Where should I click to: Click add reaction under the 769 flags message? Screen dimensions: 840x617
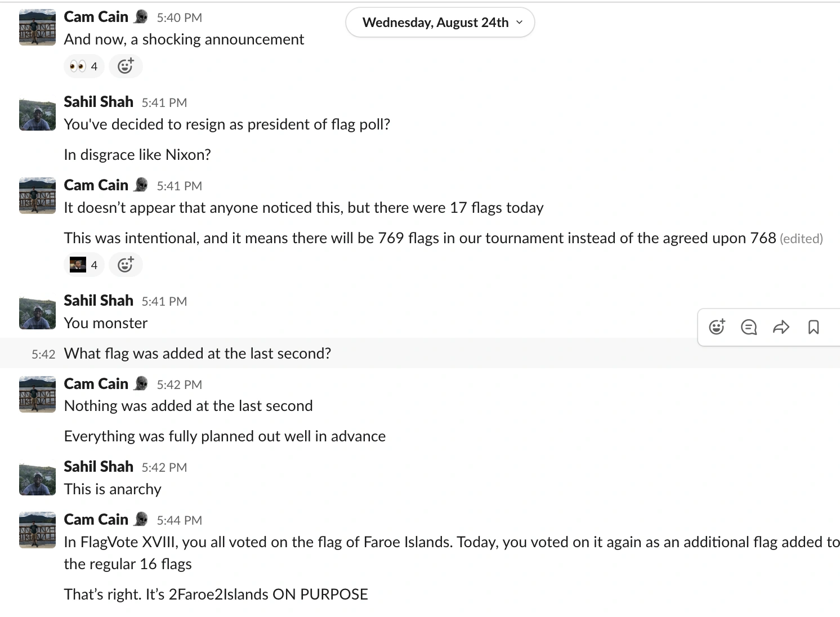coord(126,265)
